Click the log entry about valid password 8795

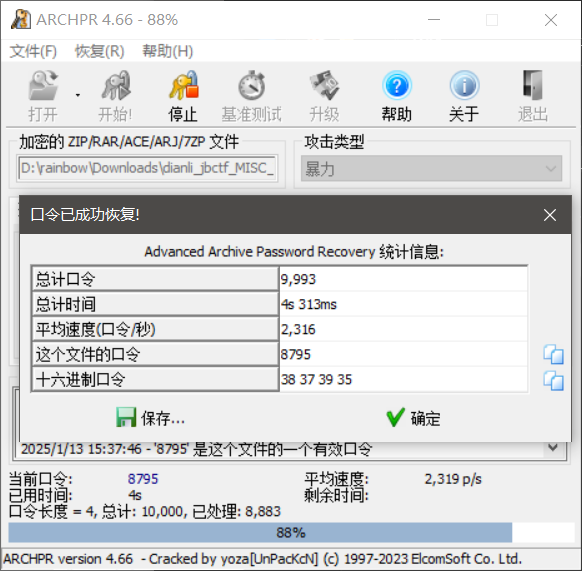click(x=196, y=449)
